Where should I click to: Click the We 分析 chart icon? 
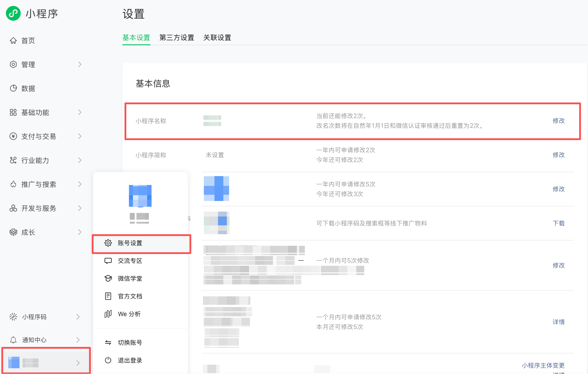(x=108, y=314)
